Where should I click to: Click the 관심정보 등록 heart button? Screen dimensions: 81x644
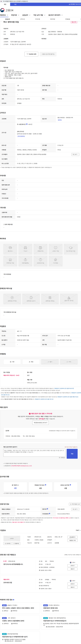click(31, 54)
